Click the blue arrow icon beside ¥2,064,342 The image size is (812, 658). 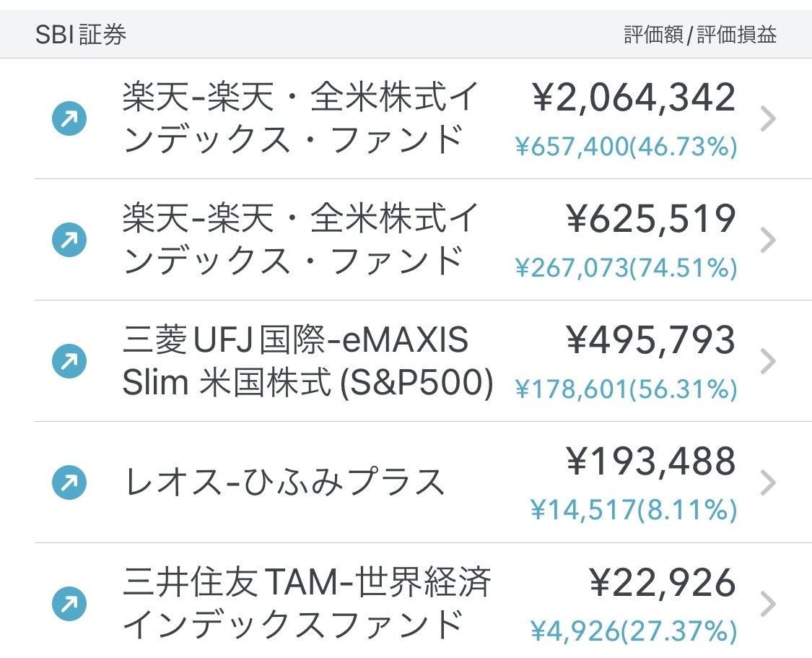pyautogui.click(x=69, y=118)
